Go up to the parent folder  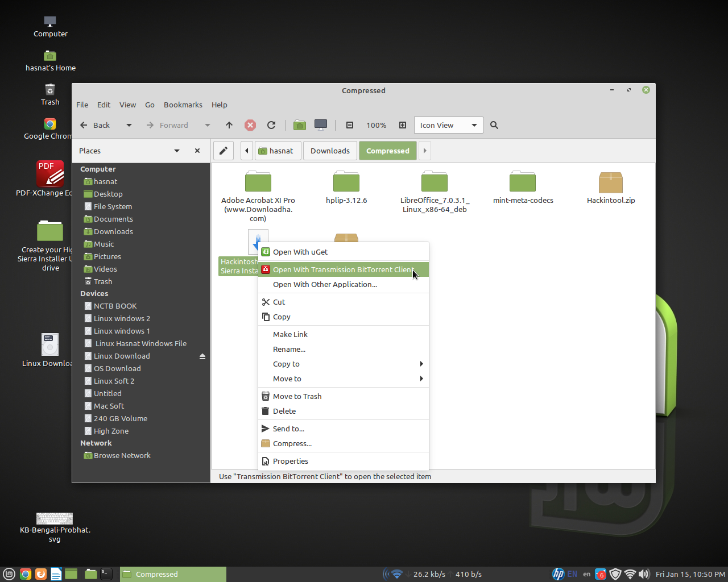[229, 125]
